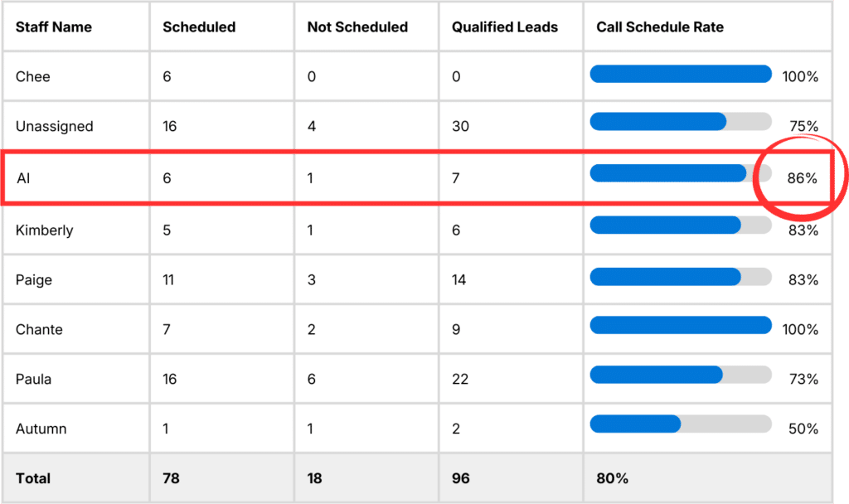Click Chee's call schedule rate progress bar
Image resolution: width=849 pixels, height=504 pixels.
pyautogui.click(x=681, y=75)
